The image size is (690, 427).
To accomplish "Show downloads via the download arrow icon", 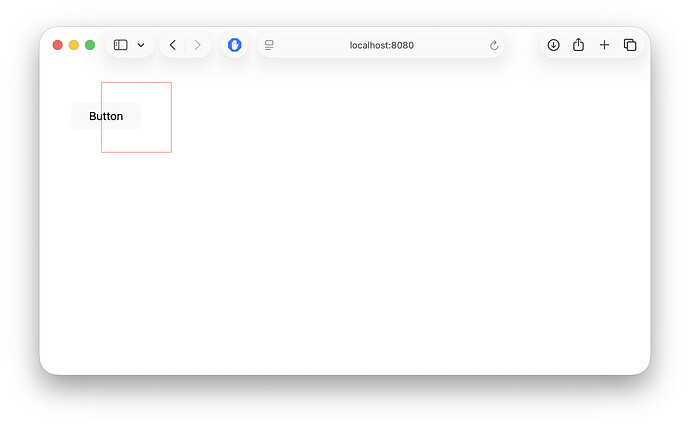I will pyautogui.click(x=553, y=45).
